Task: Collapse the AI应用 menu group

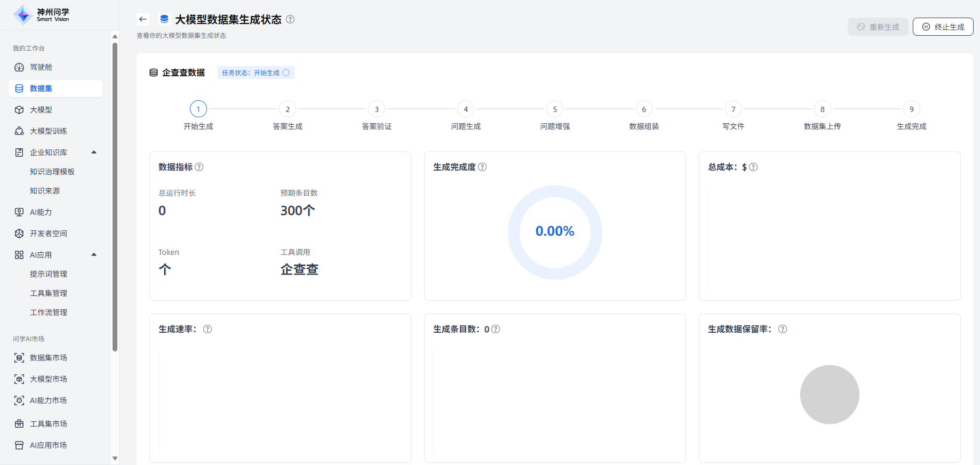Action: click(94, 255)
